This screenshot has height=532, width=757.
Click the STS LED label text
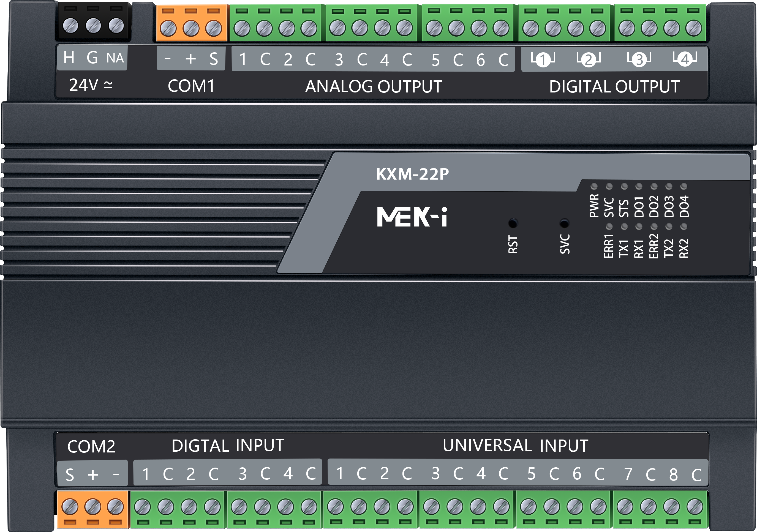tap(624, 208)
